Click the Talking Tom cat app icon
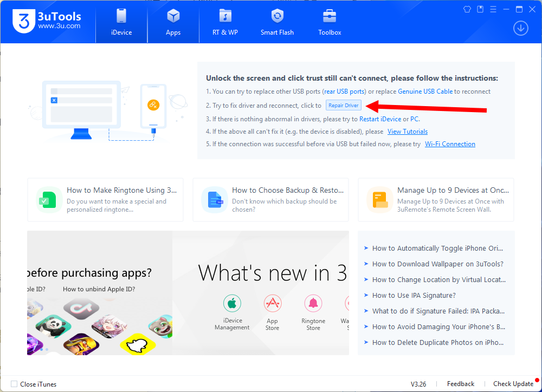Image resolution: width=542 pixels, height=392 pixels. (x=161, y=326)
